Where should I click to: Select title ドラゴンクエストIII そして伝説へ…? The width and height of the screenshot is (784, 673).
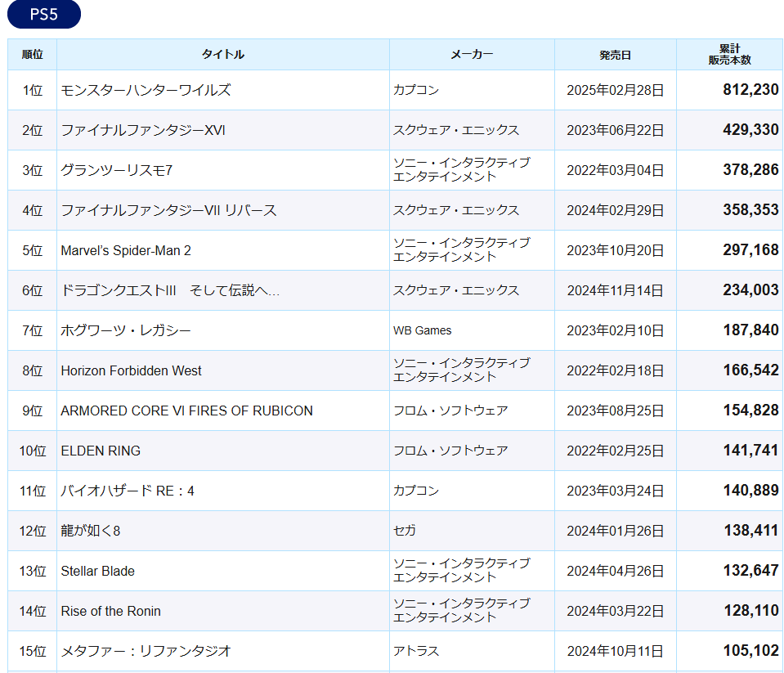click(170, 290)
